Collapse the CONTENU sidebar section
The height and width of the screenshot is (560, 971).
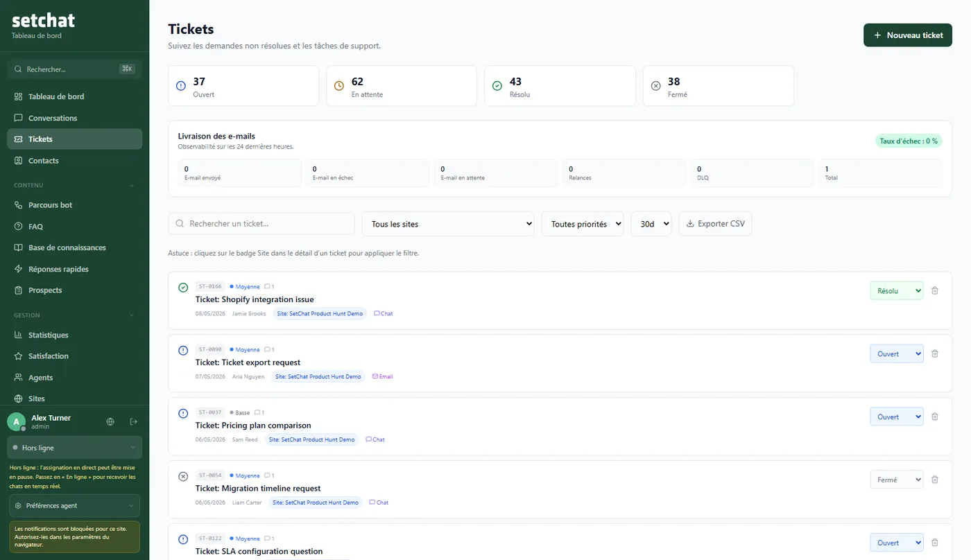point(74,185)
